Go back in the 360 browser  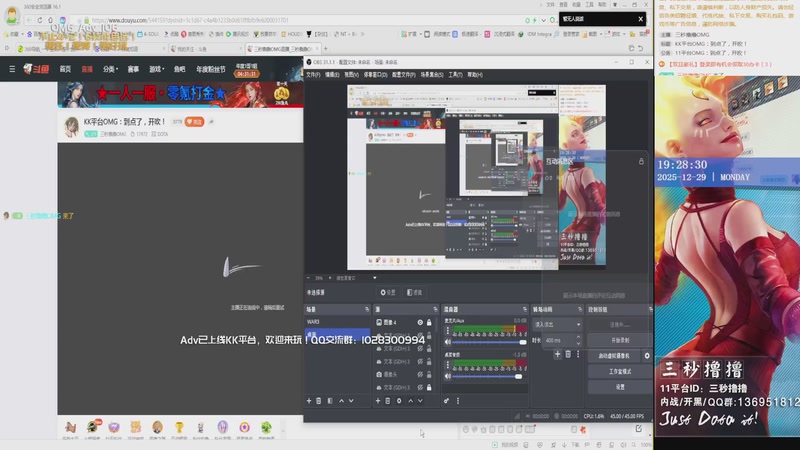tap(29, 20)
